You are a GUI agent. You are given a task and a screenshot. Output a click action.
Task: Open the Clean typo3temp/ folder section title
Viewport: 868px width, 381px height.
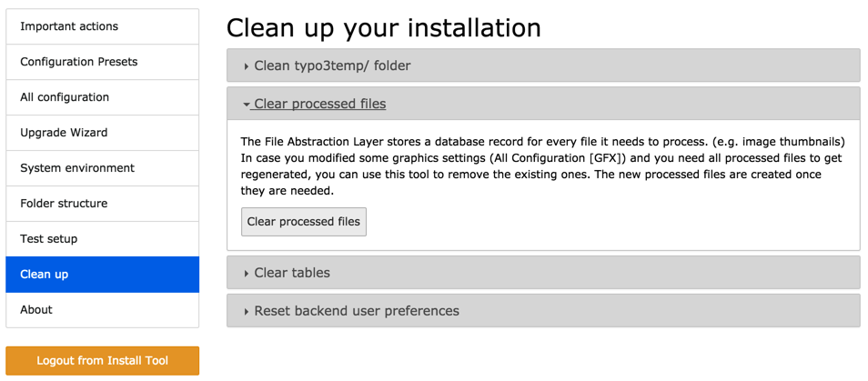coord(332,65)
